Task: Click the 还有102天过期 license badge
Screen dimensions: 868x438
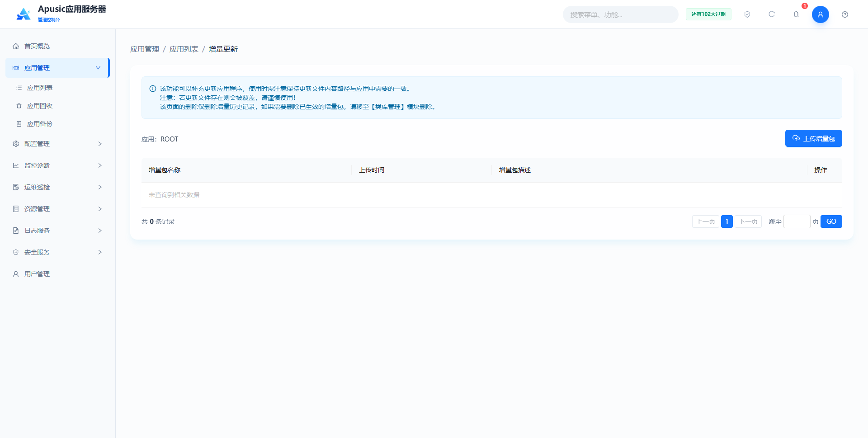Action: [708, 14]
